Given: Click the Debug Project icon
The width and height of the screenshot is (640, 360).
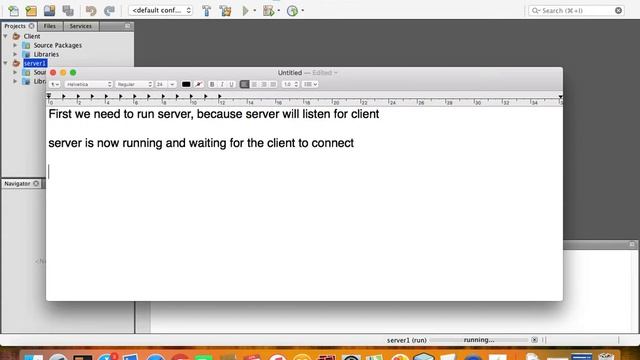Looking at the screenshot, I should (269, 11).
